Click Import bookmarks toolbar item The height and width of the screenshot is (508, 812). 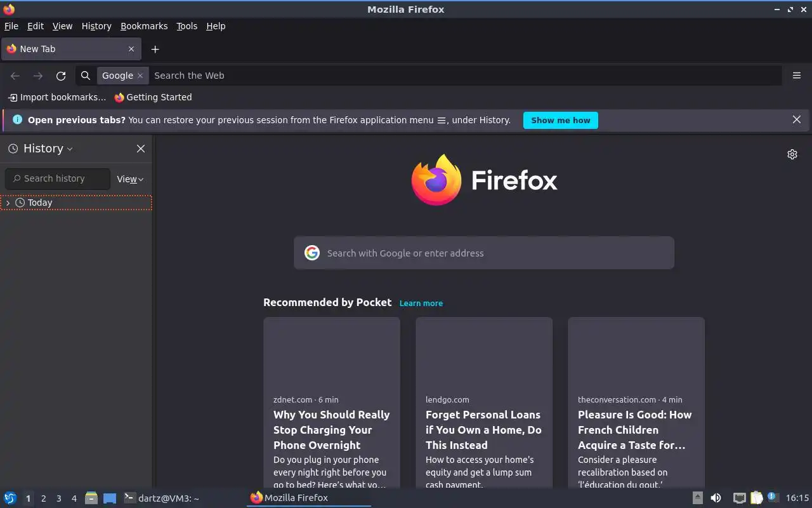click(57, 97)
